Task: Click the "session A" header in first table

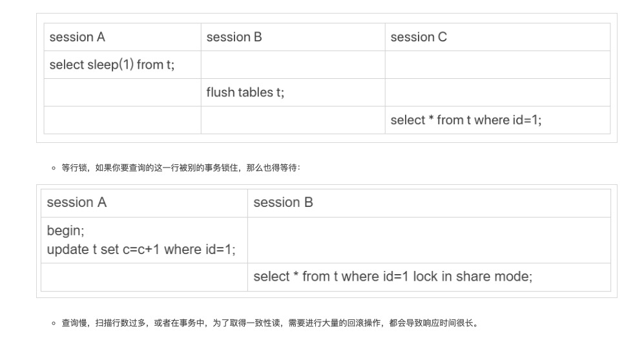Action: point(122,37)
